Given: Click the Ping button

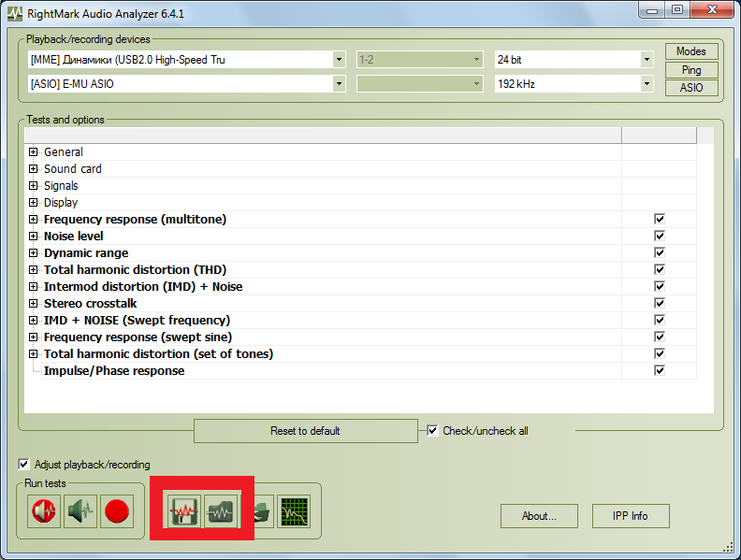Looking at the screenshot, I should pyautogui.click(x=691, y=70).
